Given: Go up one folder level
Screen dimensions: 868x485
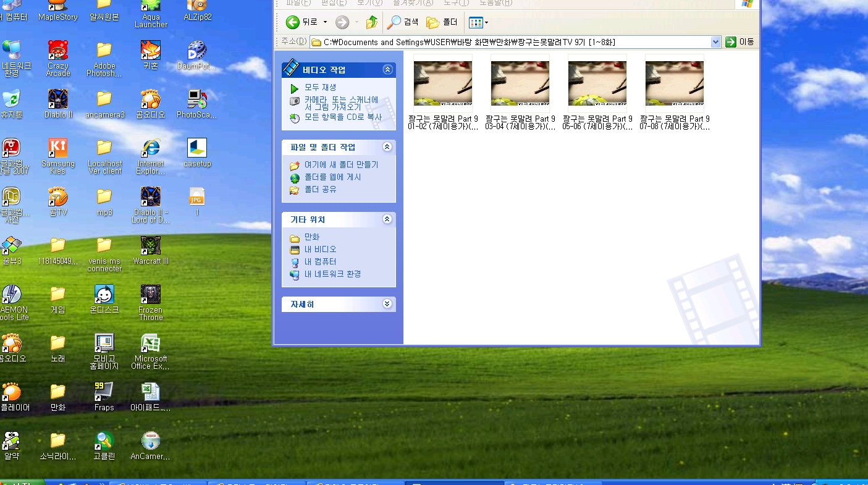Looking at the screenshot, I should tap(371, 23).
